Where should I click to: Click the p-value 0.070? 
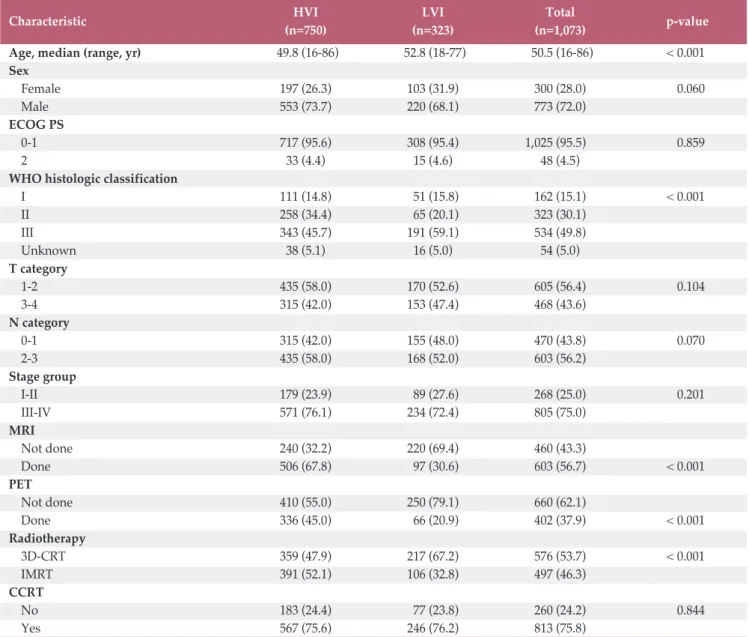coord(691,340)
